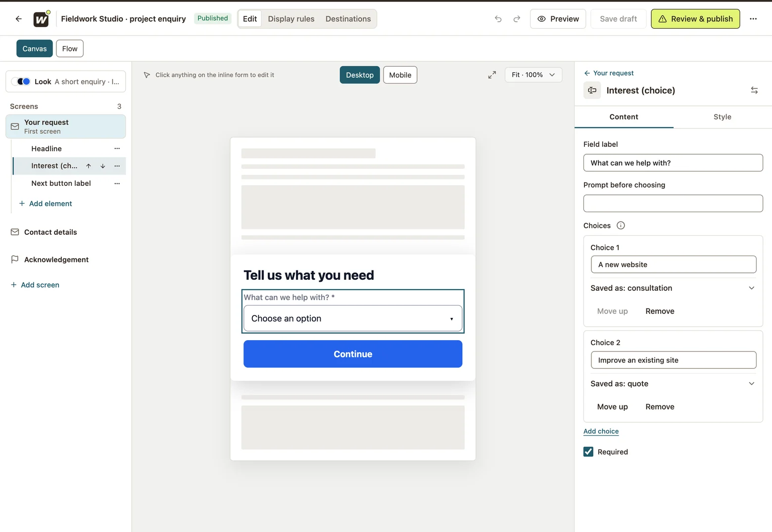Switch preview to Mobile
Image resolution: width=772 pixels, height=532 pixels.
[400, 75]
